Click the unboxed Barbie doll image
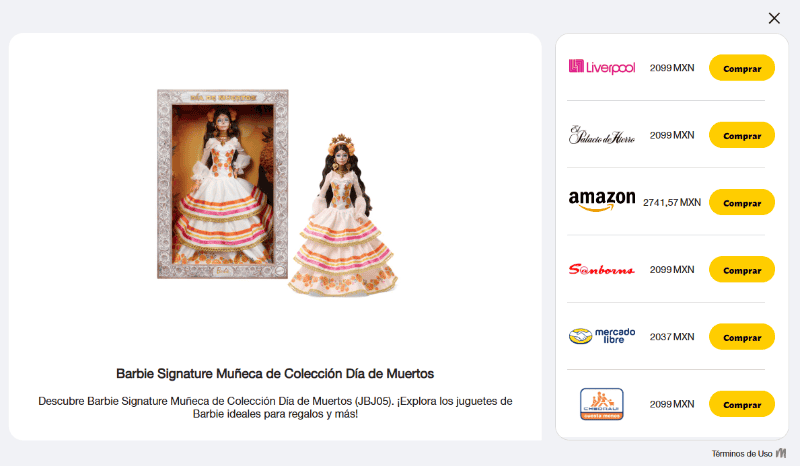This screenshot has width=800, height=466. (x=343, y=215)
